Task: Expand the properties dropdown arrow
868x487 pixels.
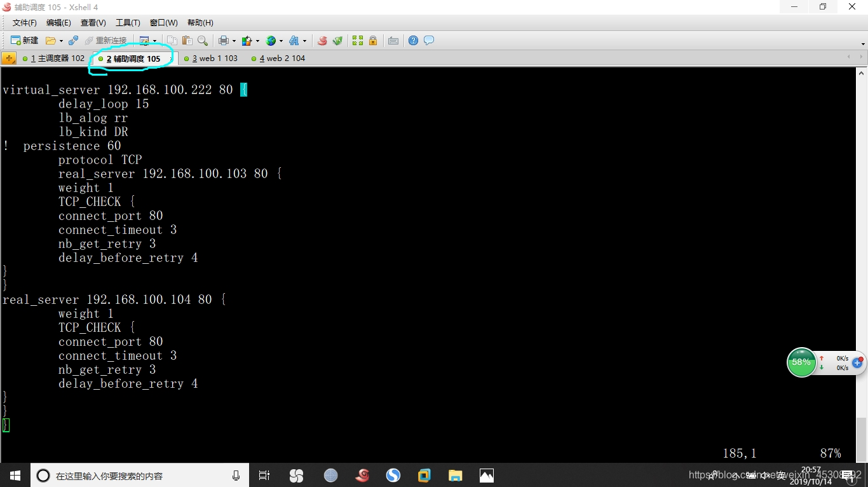Action: point(154,41)
